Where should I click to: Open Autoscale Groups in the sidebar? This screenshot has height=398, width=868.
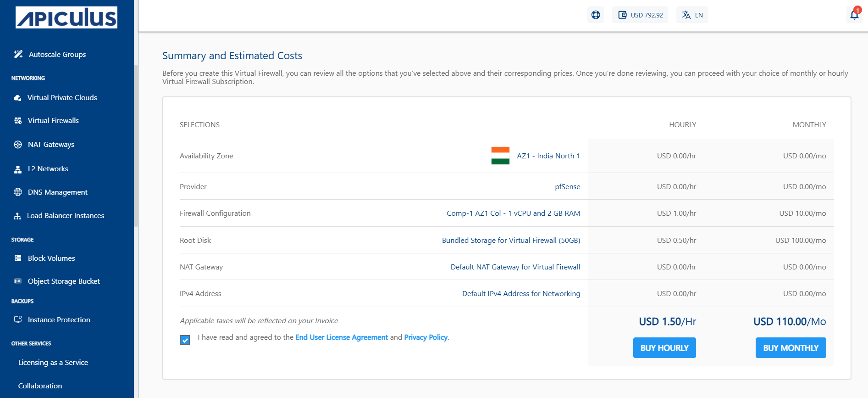click(x=57, y=54)
